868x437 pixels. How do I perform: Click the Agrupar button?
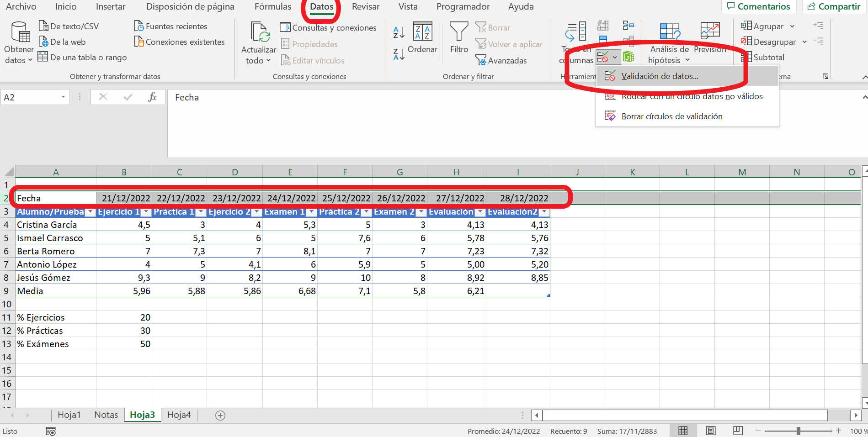pos(762,26)
